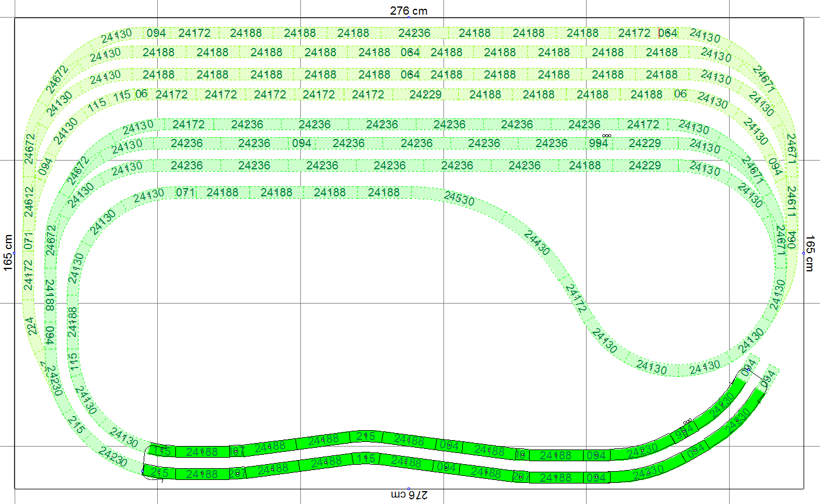Select the dark green 115 piece at the lower track's crest
The image size is (820, 504).
365,459
